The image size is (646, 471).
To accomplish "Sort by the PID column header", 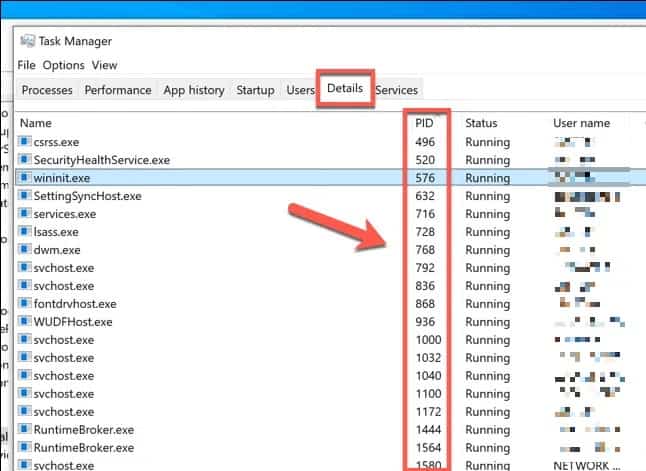I will click(x=424, y=123).
